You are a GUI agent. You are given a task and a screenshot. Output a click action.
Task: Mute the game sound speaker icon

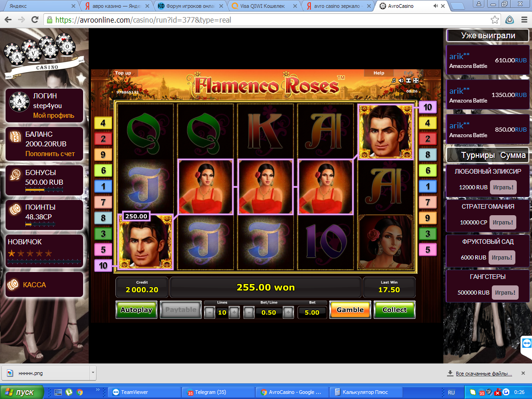coord(401,81)
